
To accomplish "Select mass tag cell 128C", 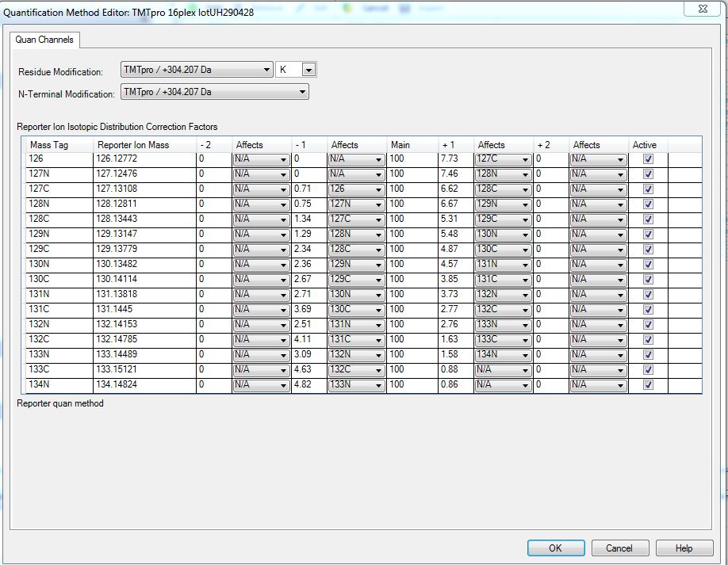I will click(59, 219).
